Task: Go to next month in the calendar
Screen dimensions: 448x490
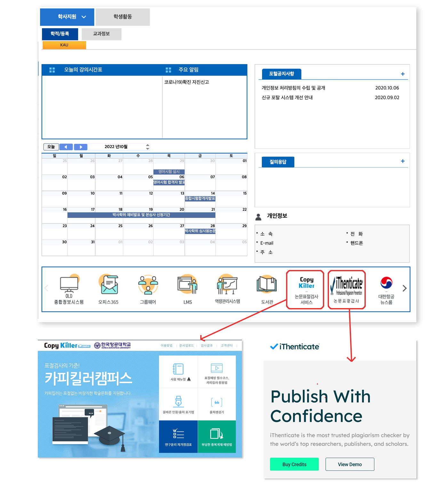Action: 81,147
